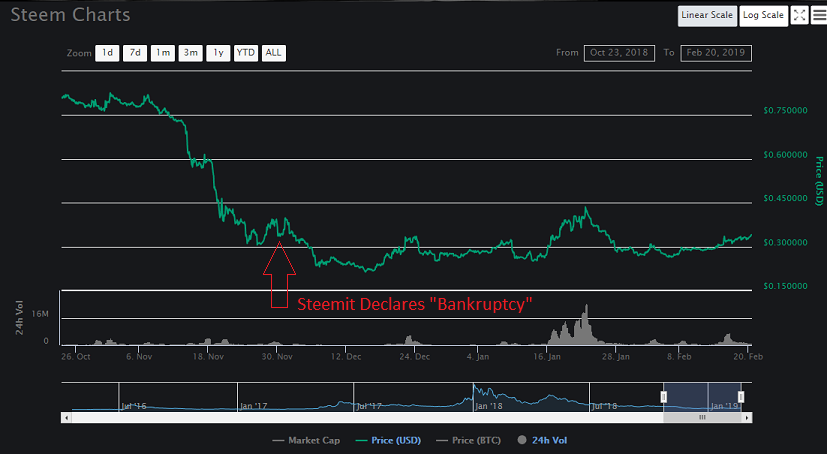Image resolution: width=827 pixels, height=454 pixels.
Task: Toggle Price (BTC) series in legend
Action: 468,440
